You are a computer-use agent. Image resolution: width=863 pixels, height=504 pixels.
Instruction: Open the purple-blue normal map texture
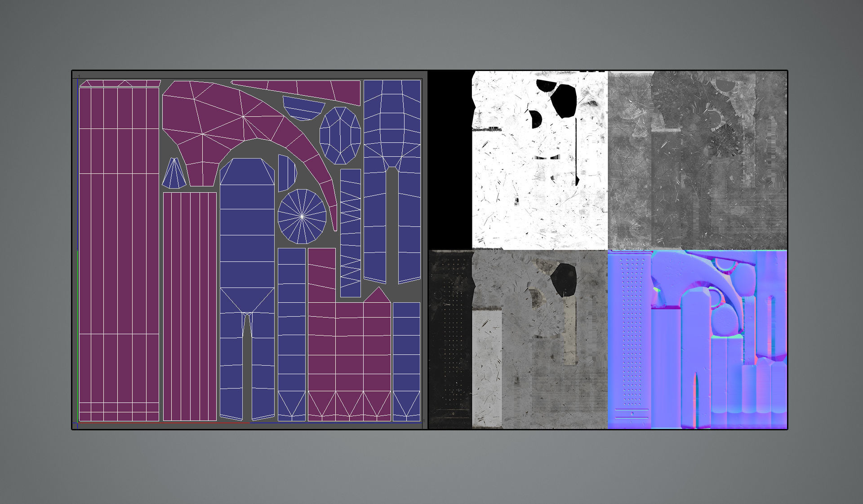[697, 340]
